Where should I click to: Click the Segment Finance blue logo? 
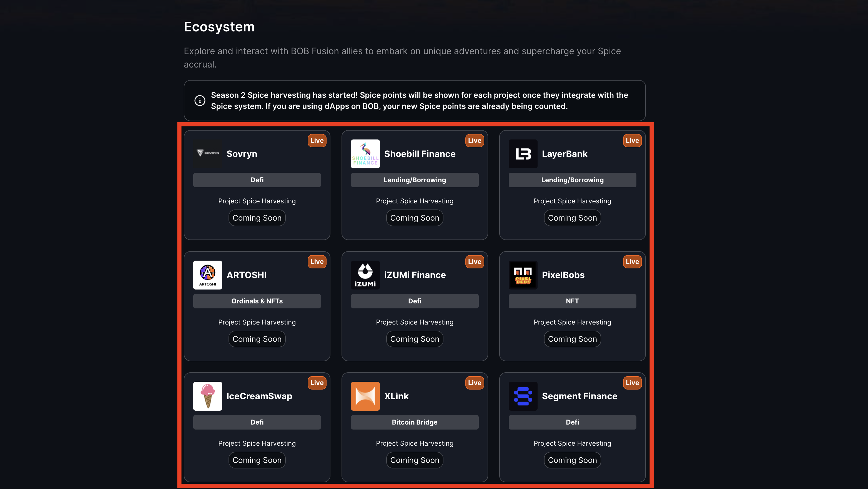coord(523,396)
